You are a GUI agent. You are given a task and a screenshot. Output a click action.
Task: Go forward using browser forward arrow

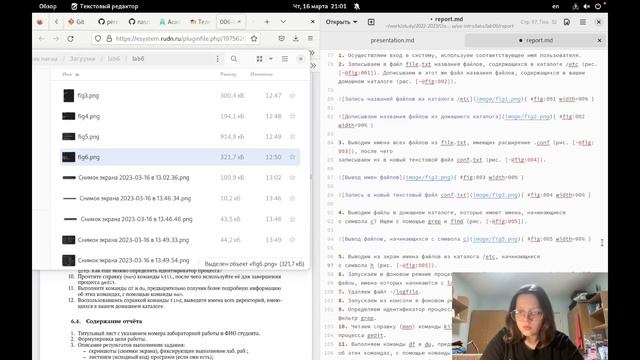pyautogui.click(x=56, y=38)
